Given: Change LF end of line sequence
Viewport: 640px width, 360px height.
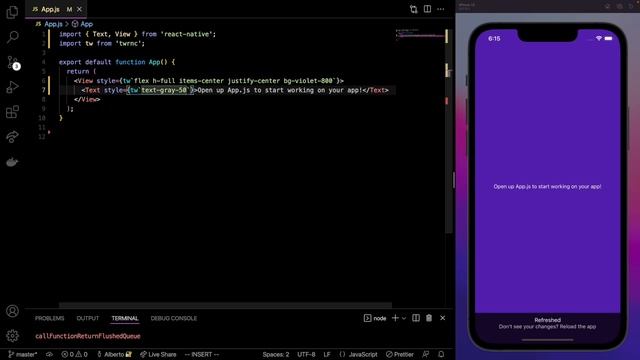Looking at the screenshot, I should [x=327, y=354].
